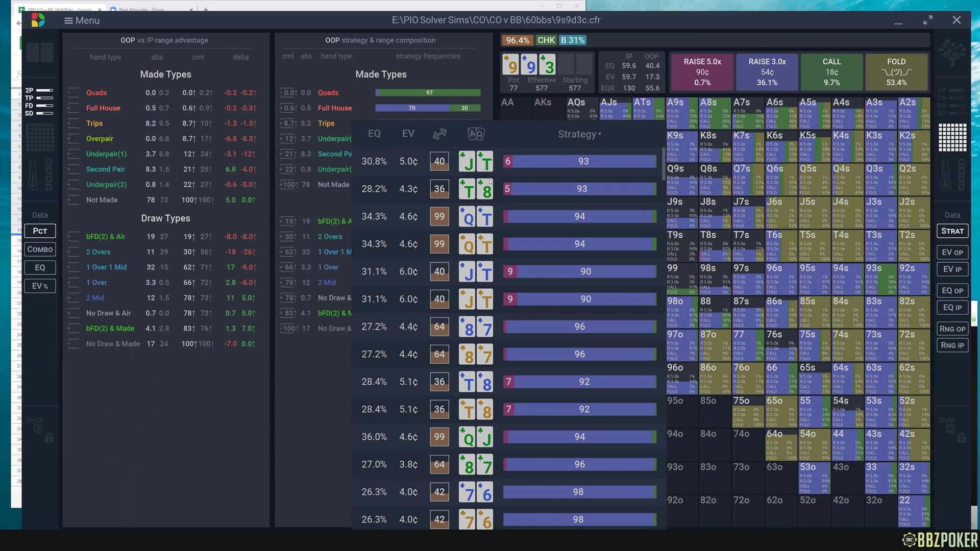Click the hole cards column header icon
The width and height of the screenshot is (980, 551).
click(476, 134)
